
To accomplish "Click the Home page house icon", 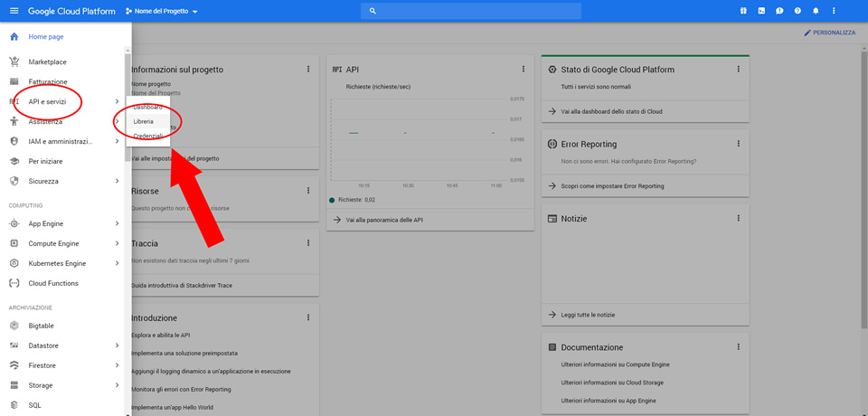I will tap(14, 37).
